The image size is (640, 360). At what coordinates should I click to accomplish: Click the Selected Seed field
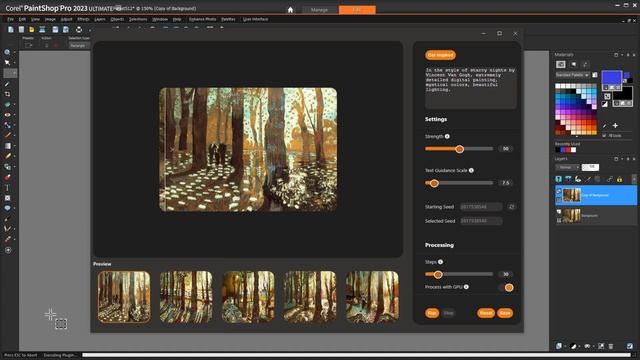(x=481, y=221)
